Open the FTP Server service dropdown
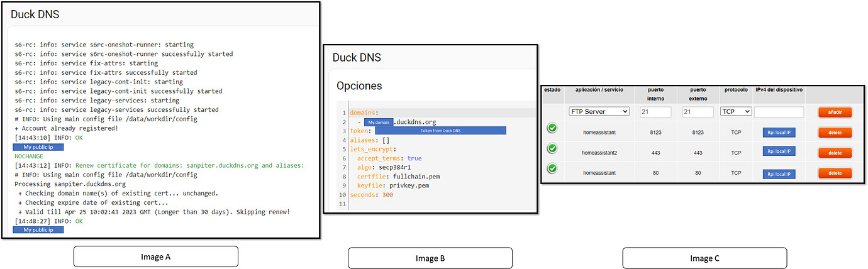The image size is (868, 269). point(599,111)
